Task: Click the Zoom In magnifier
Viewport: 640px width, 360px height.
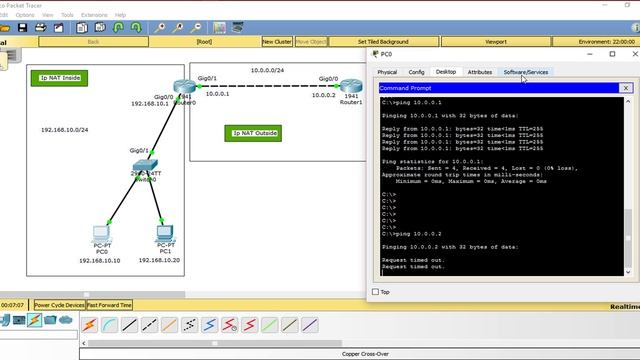Action: (160, 28)
